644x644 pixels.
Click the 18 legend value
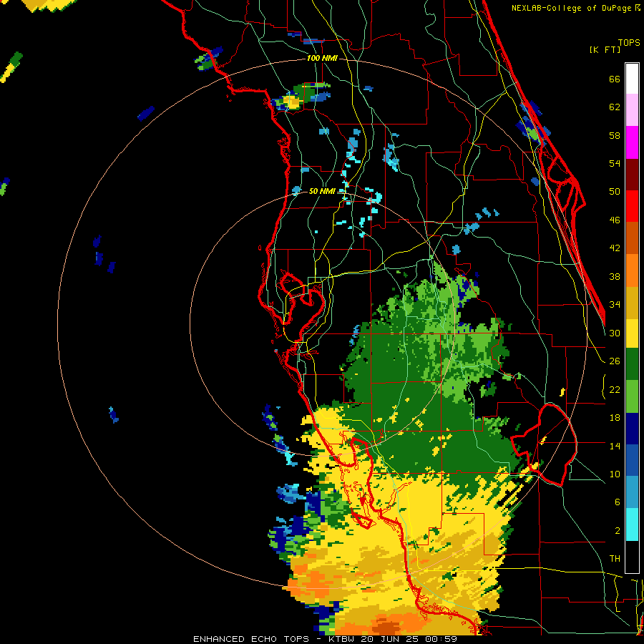click(x=615, y=418)
